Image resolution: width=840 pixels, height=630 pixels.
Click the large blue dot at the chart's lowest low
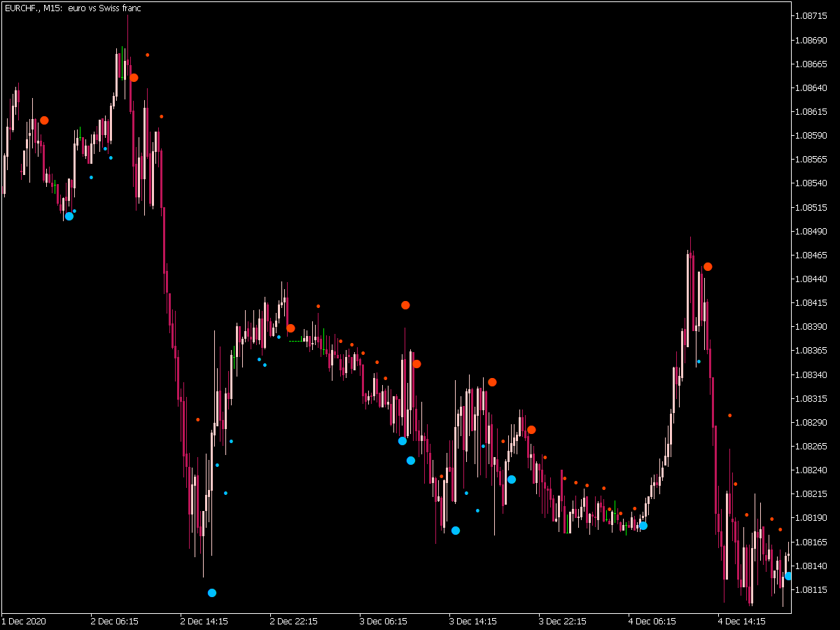212,593
